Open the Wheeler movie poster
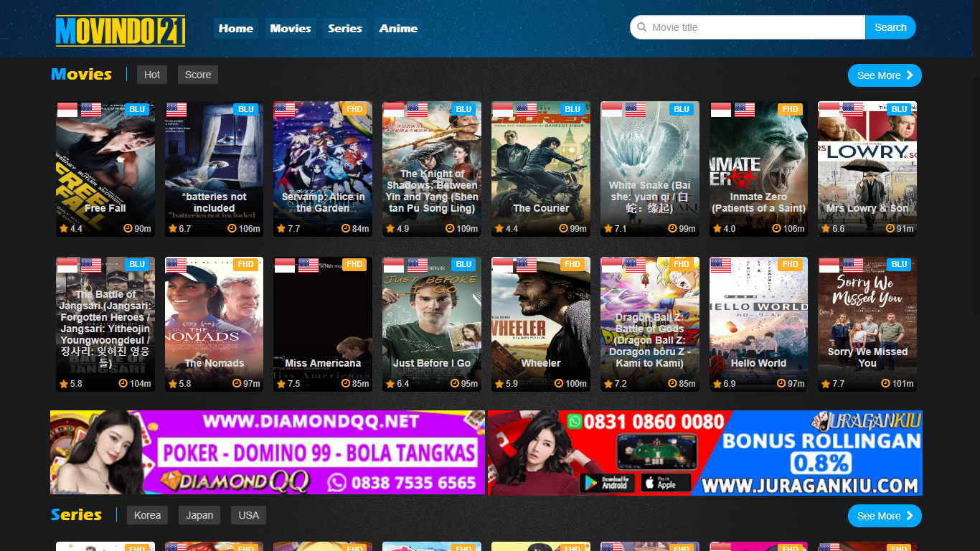980x551 pixels. click(x=541, y=324)
